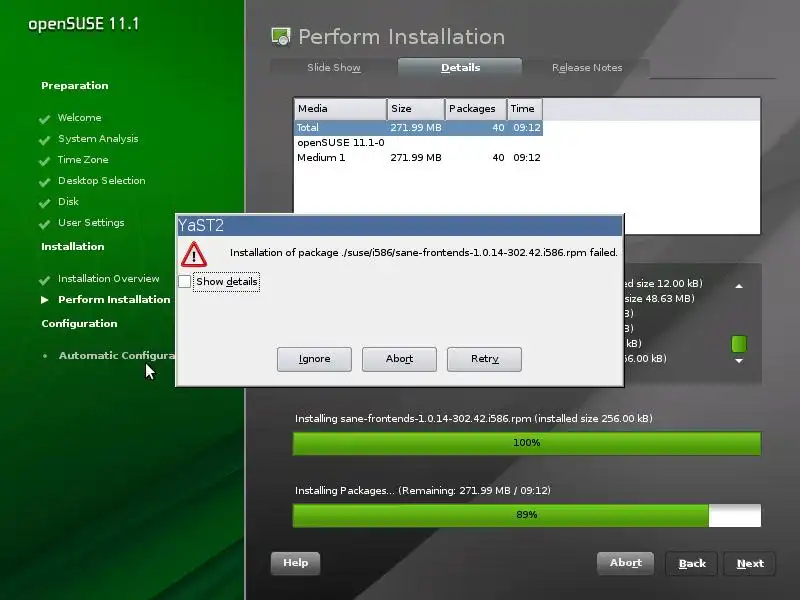Click the checkmark beside Installation Overview
This screenshot has height=600, width=800.
(44, 280)
